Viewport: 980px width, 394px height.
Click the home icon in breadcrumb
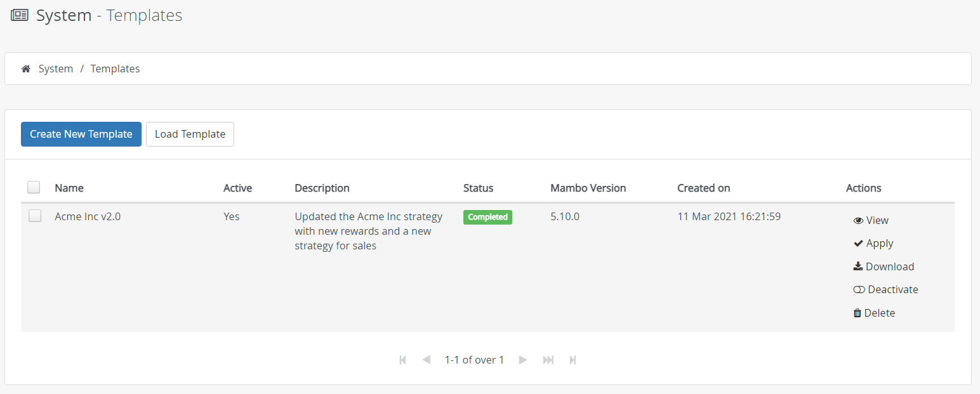(x=26, y=69)
